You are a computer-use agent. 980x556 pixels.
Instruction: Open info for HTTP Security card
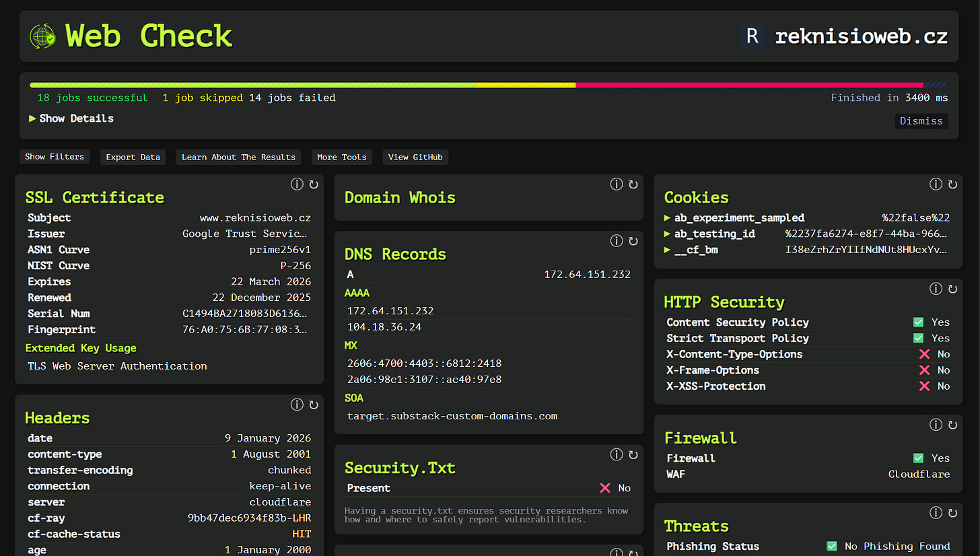(936, 289)
